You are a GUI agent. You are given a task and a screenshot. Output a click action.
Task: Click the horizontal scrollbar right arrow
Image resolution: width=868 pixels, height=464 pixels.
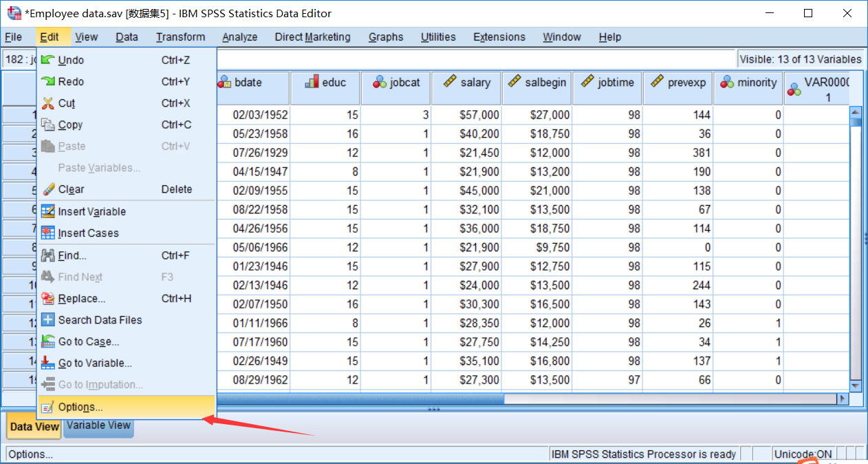coord(843,399)
